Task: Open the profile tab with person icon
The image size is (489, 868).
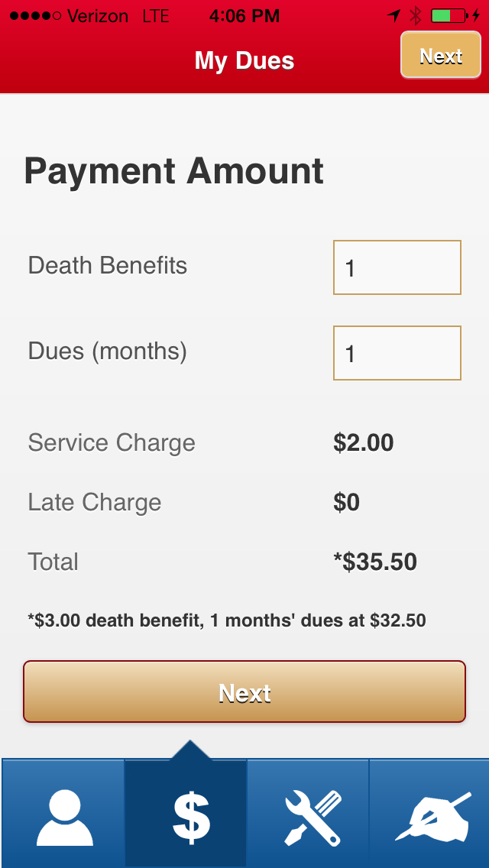Action: tap(63, 815)
